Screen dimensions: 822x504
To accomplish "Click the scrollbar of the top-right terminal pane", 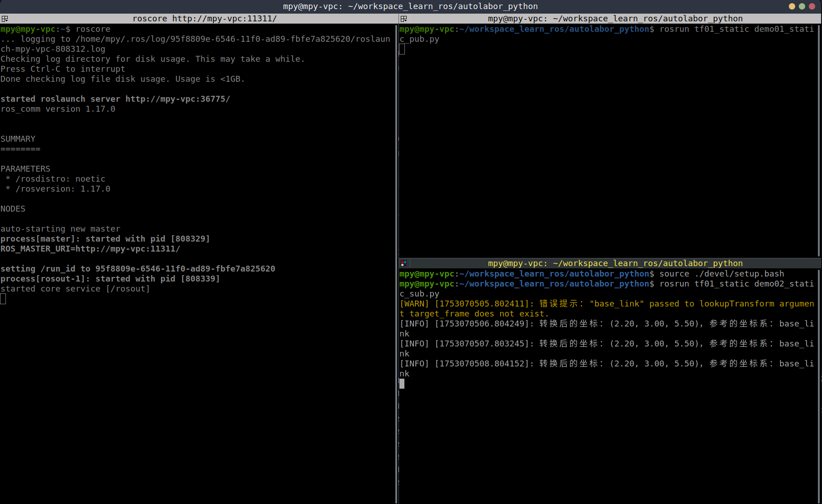I will click(x=819, y=136).
